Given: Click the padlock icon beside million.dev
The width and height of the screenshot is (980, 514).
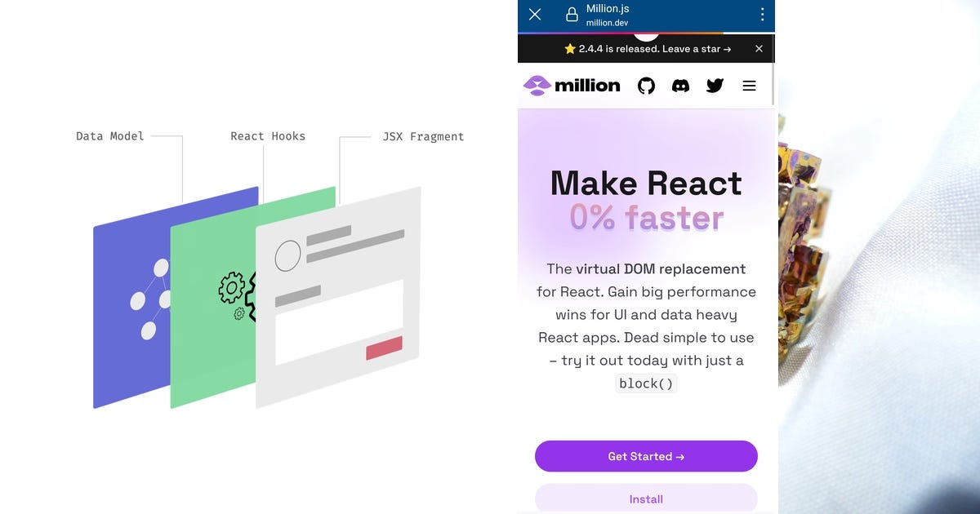Looking at the screenshot, I should (x=573, y=15).
